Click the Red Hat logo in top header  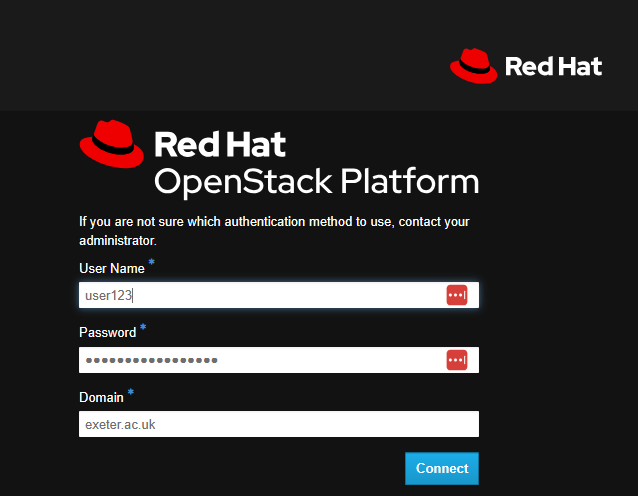(x=526, y=66)
